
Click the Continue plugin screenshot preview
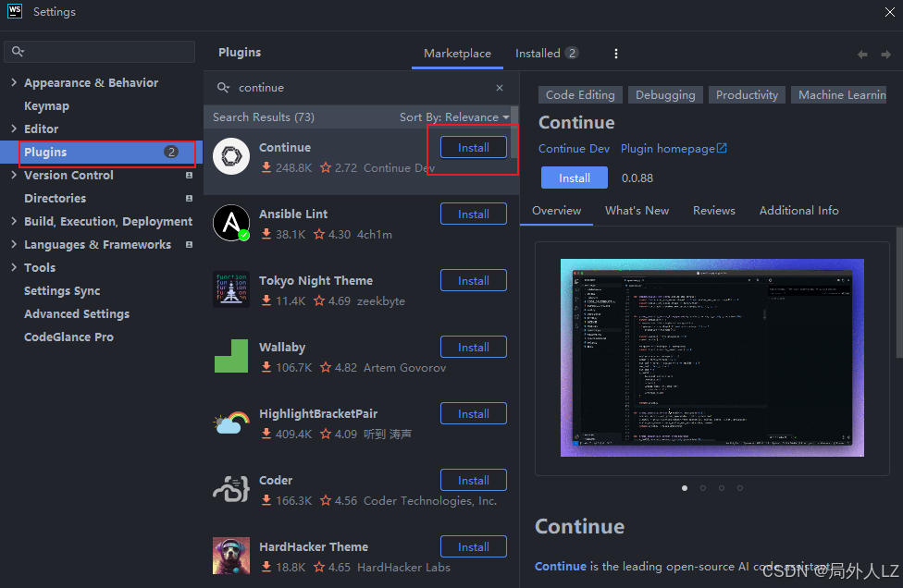click(711, 358)
